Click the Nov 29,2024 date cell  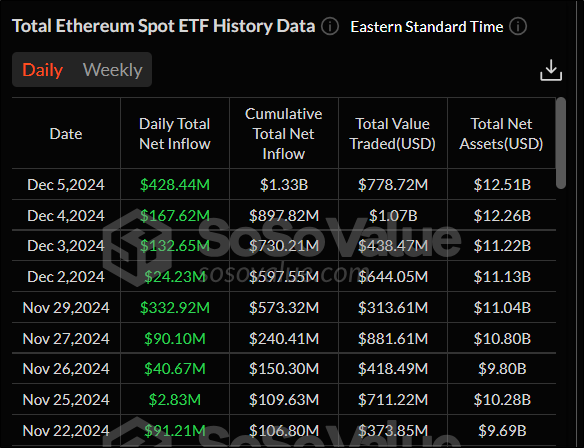point(66,308)
